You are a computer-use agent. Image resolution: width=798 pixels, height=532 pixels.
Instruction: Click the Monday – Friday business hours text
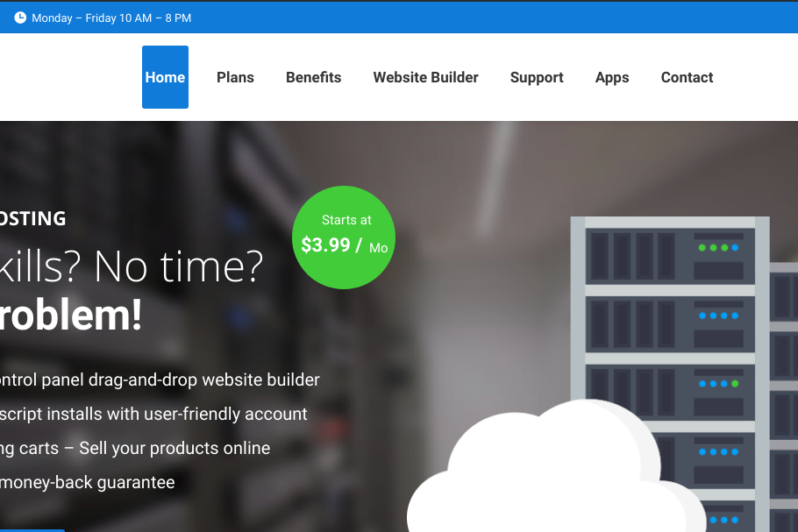click(x=110, y=18)
